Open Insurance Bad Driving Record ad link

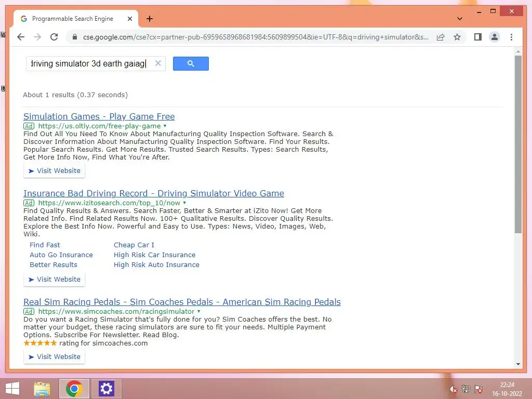point(154,193)
